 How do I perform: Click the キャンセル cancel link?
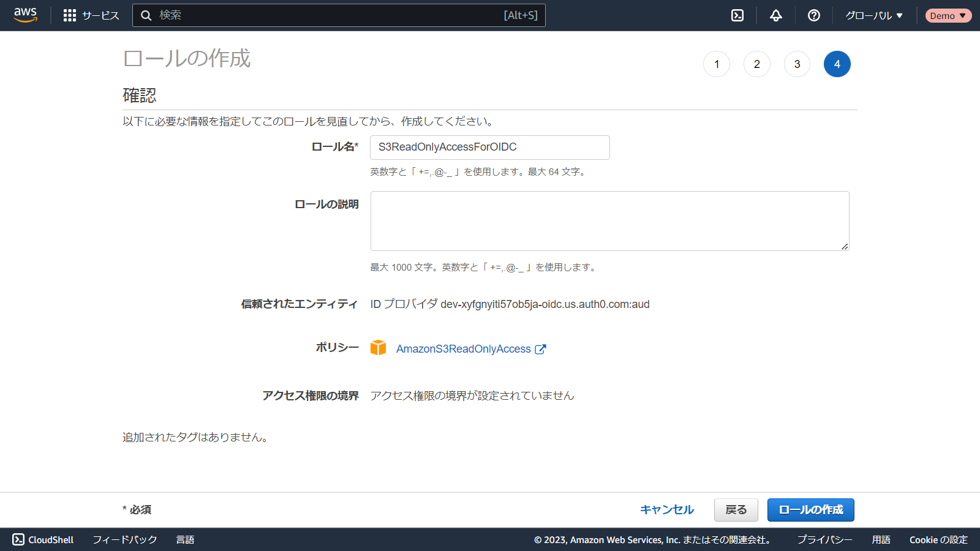point(666,510)
